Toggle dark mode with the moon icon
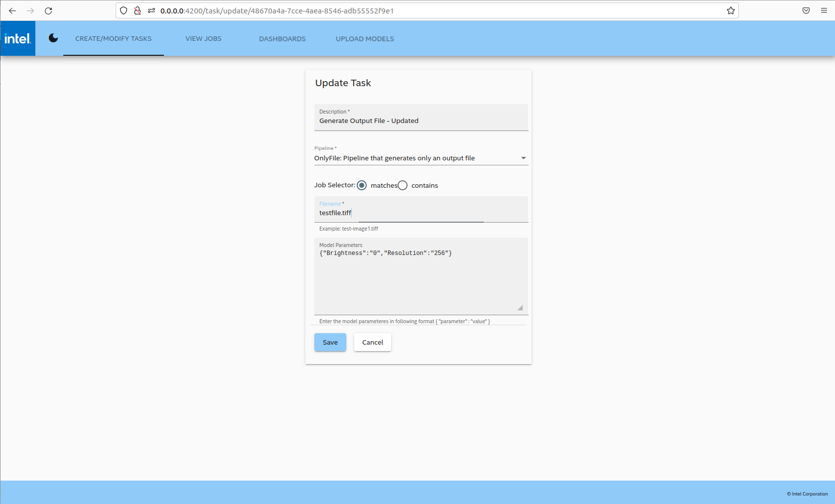Viewport: 835px width, 504px height. point(53,38)
